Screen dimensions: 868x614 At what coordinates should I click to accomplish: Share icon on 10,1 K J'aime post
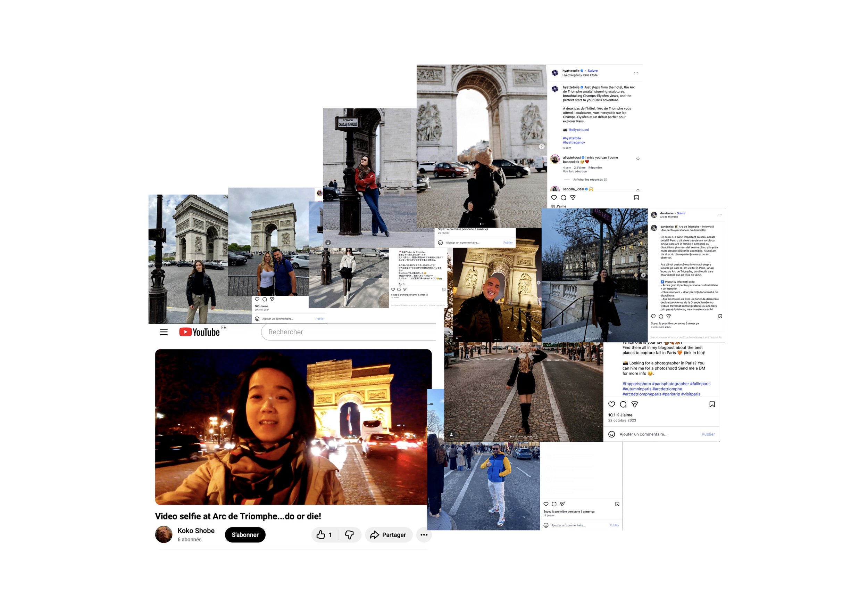(x=635, y=404)
